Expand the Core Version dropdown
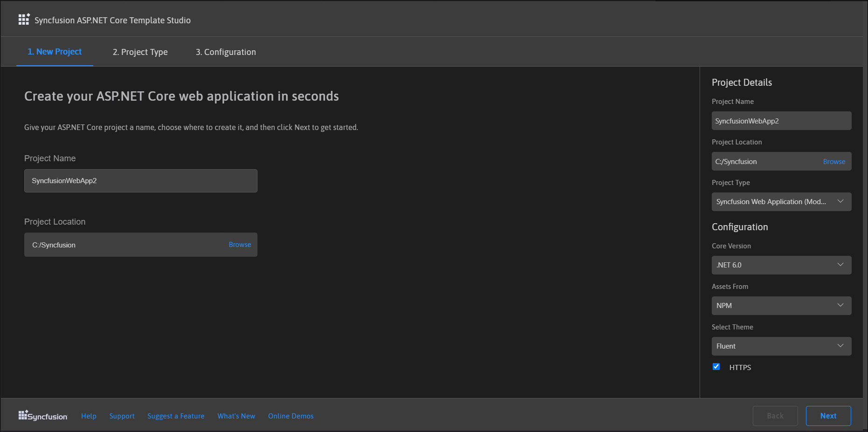This screenshot has height=432, width=868. [x=781, y=265]
